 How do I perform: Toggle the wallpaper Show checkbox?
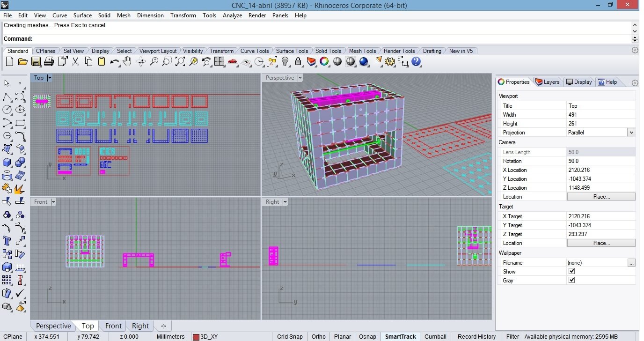click(x=571, y=271)
